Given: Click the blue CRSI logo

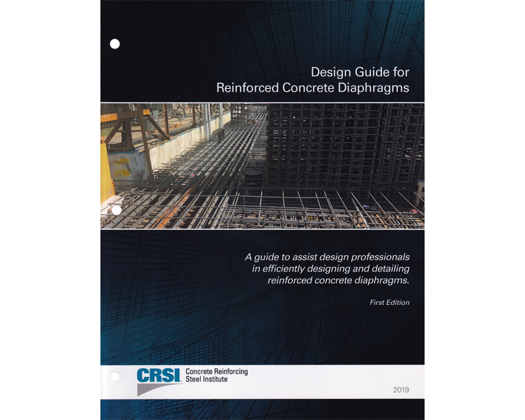Looking at the screenshot, I should pyautogui.click(x=158, y=375).
